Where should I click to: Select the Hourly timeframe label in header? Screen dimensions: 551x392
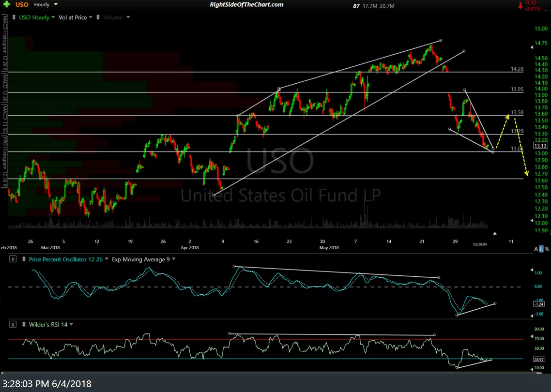click(x=42, y=4)
